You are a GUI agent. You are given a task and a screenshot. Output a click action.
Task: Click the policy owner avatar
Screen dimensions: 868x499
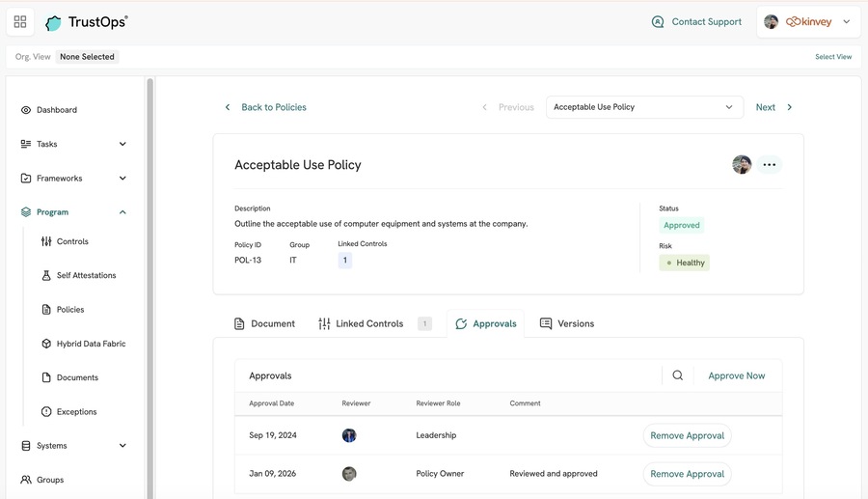click(742, 164)
